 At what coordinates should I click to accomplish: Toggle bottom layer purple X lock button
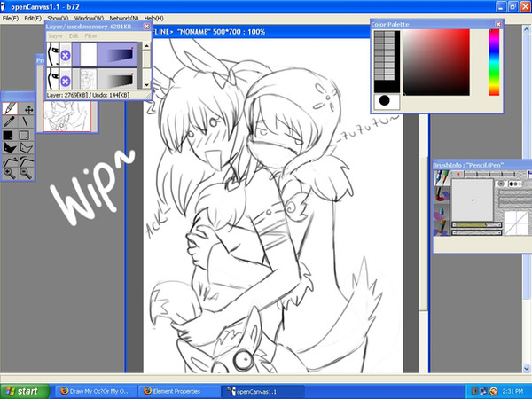(66, 81)
